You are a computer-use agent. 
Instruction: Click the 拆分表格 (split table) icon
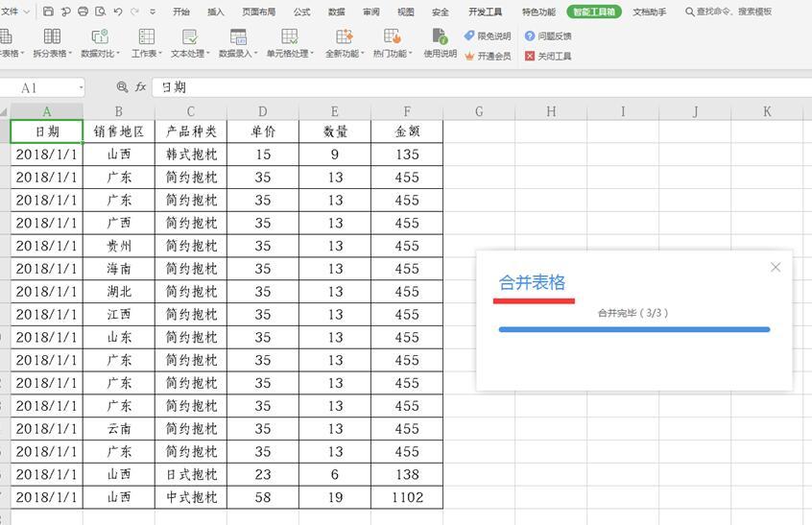tap(52, 37)
